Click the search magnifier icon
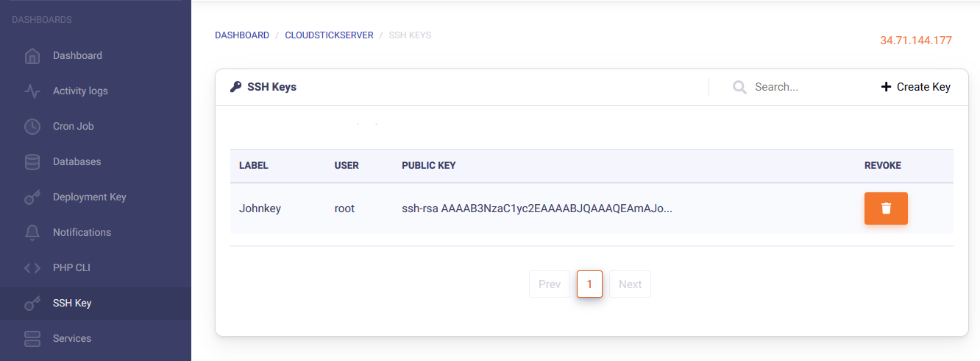 739,87
